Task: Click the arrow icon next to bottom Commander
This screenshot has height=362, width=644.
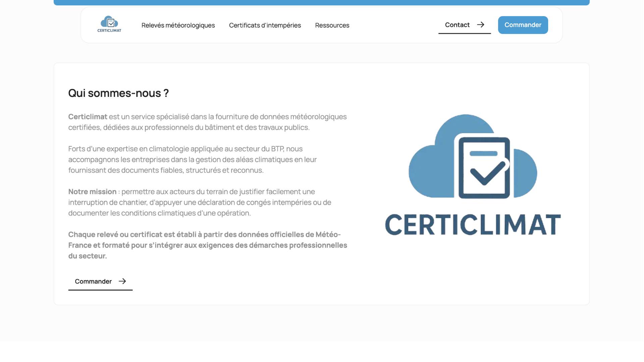Action: coord(122,281)
